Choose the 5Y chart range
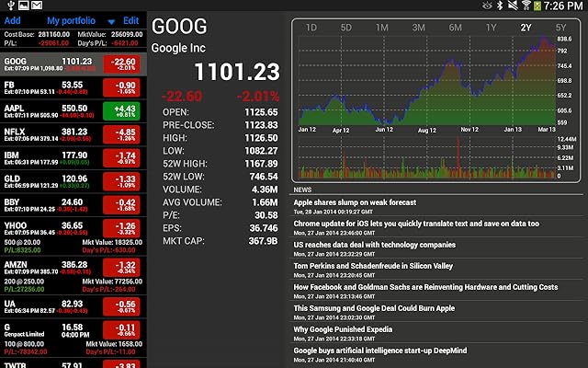Viewport: 588px width, 368px height. click(560, 28)
